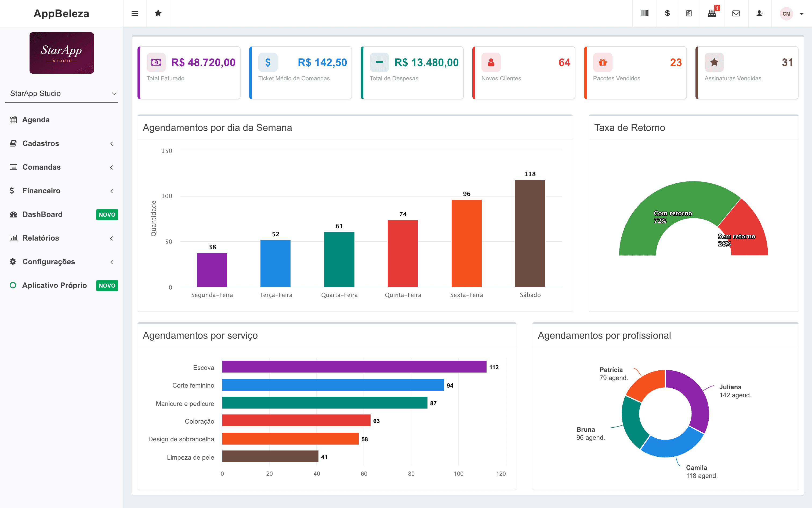Open Agenda in the sidebar
This screenshot has width=812, height=508.
tap(62, 120)
